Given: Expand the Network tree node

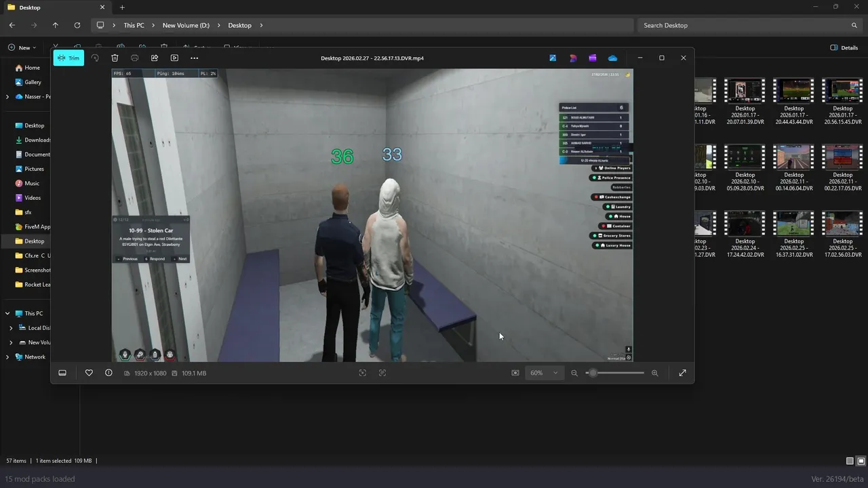Looking at the screenshot, I should click(7, 357).
